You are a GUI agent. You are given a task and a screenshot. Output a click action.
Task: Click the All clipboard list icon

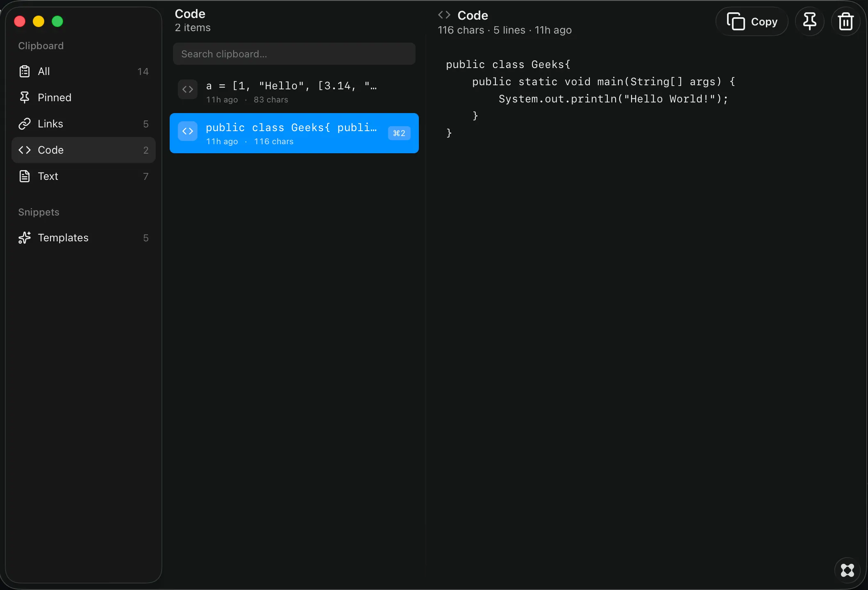(25, 71)
